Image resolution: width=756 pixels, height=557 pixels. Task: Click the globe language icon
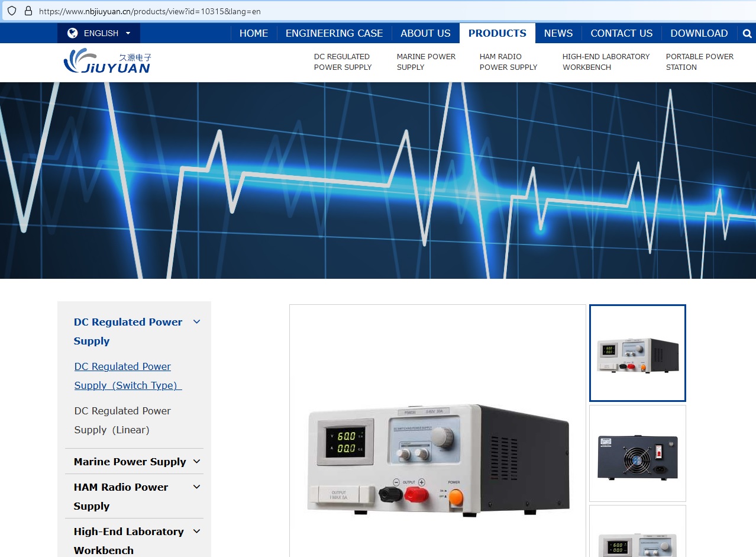click(x=73, y=33)
